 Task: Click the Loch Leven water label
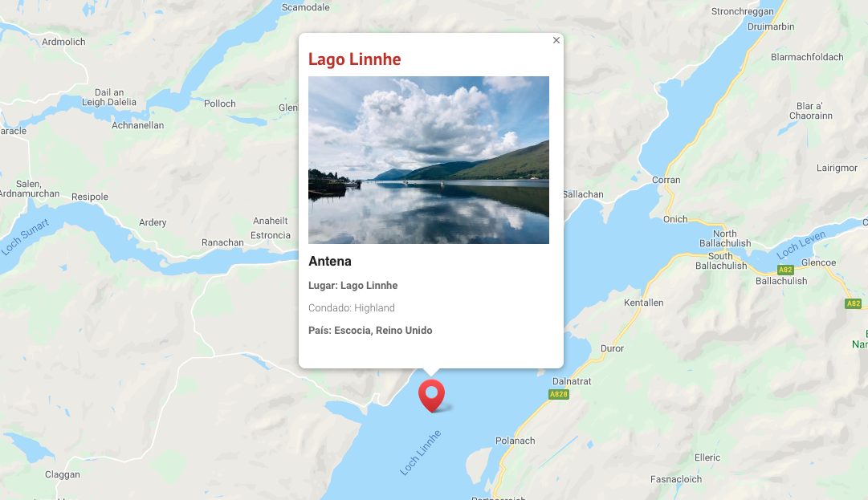click(x=801, y=245)
